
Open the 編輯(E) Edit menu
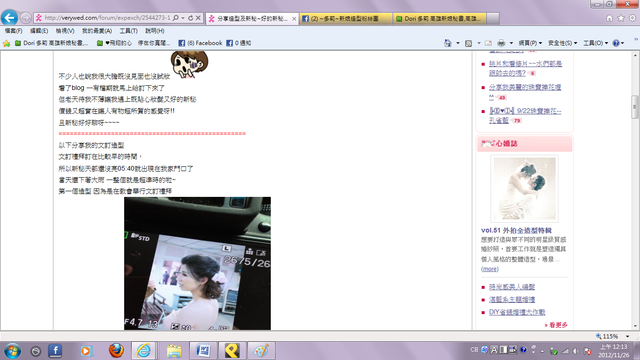(39, 31)
